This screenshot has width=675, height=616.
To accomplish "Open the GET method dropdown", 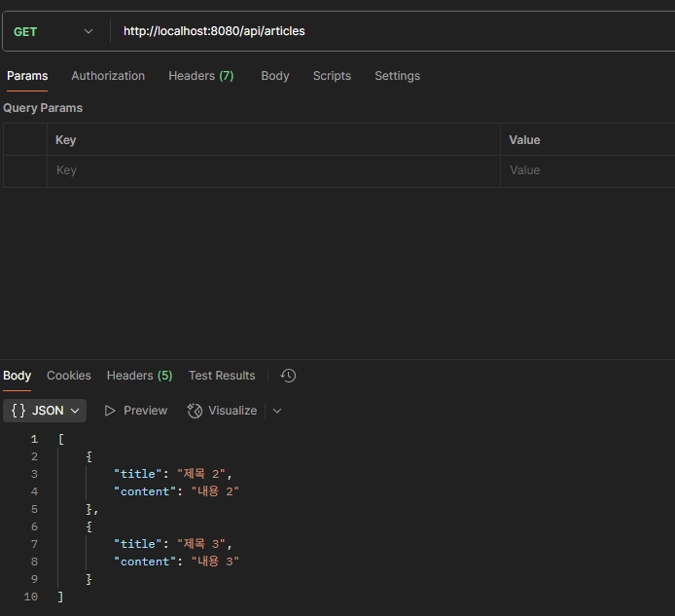I will (x=53, y=31).
